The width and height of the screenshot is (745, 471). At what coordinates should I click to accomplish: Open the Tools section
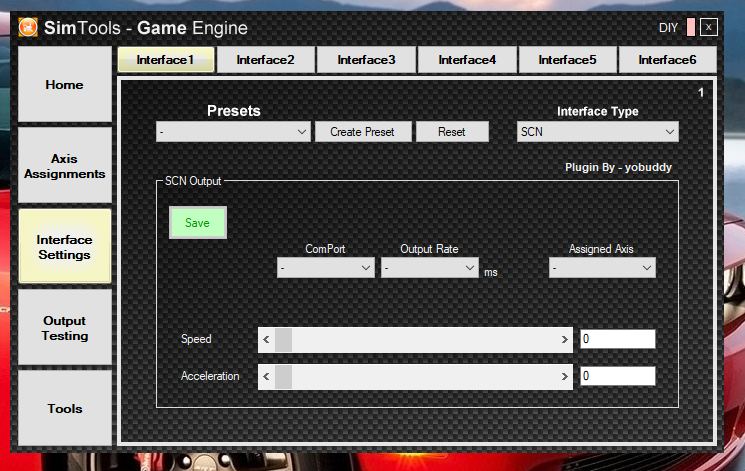click(x=65, y=408)
